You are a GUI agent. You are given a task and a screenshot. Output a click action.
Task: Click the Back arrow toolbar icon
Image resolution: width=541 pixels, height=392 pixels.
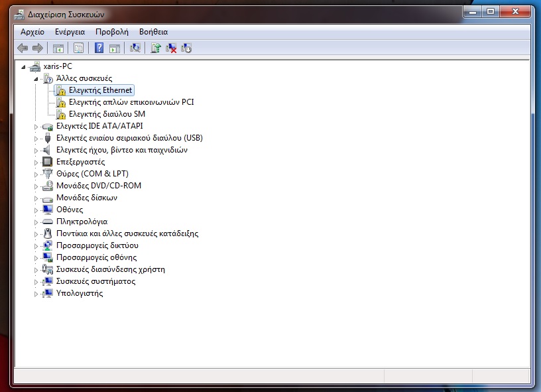click(23, 48)
